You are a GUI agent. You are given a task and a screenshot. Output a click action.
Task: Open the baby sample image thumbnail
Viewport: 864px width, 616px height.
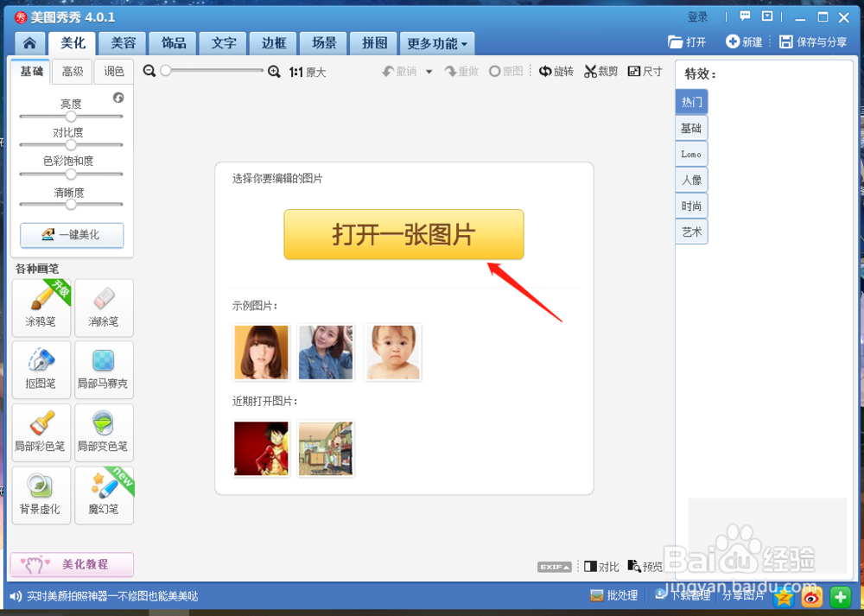392,352
